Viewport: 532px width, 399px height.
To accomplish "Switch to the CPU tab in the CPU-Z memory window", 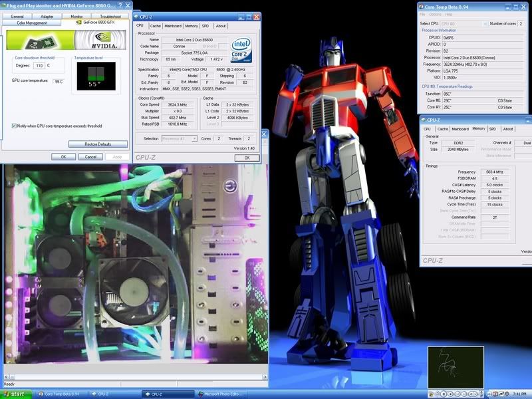I will pos(427,129).
